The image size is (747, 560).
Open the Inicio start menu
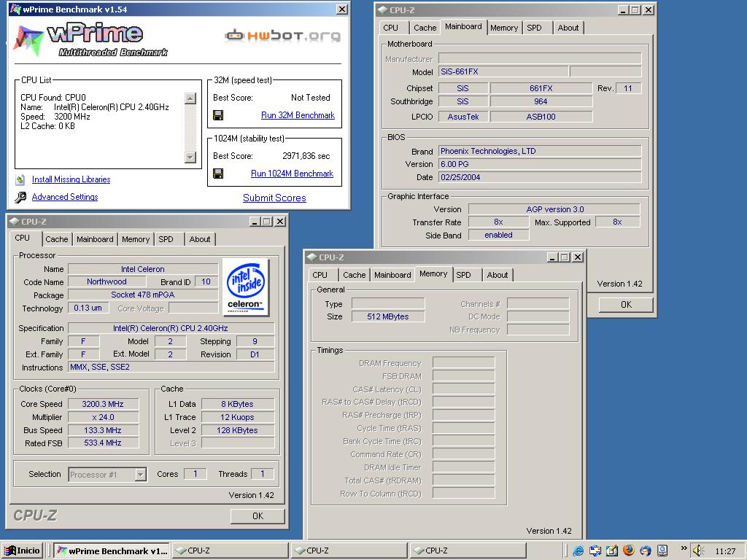23,551
